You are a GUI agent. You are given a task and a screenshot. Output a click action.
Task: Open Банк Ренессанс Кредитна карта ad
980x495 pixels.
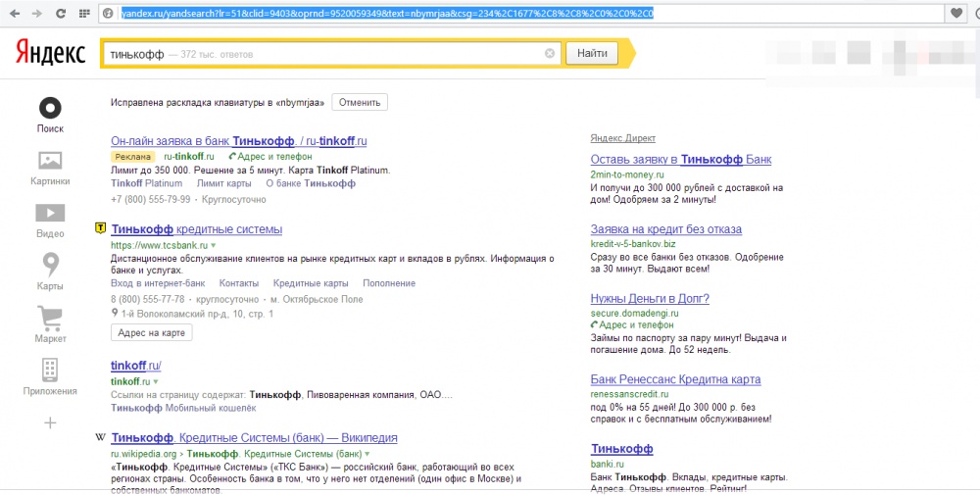(x=675, y=379)
